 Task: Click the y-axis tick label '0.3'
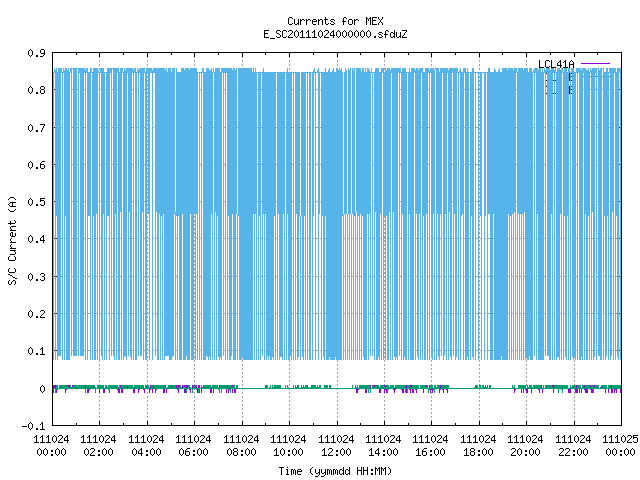click(37, 277)
